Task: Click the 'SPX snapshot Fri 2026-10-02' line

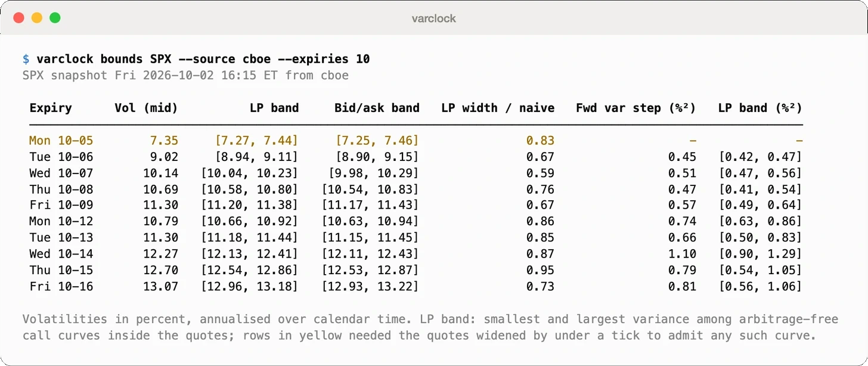Action: coord(185,75)
